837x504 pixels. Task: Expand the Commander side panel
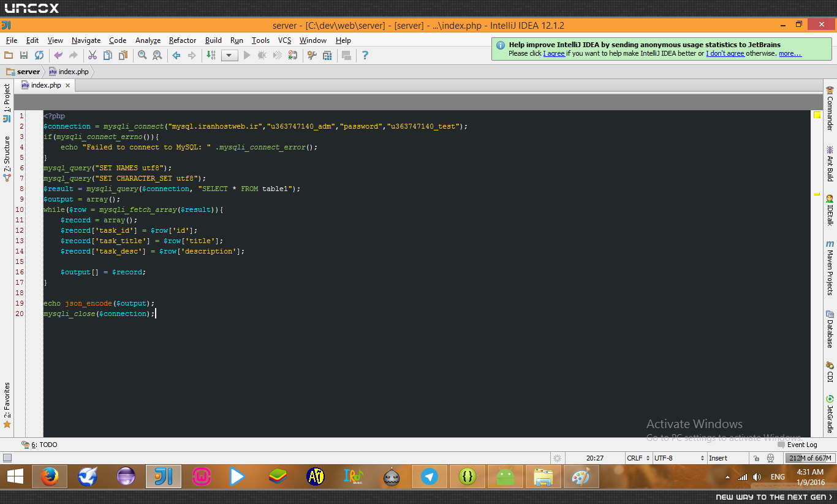click(x=830, y=108)
